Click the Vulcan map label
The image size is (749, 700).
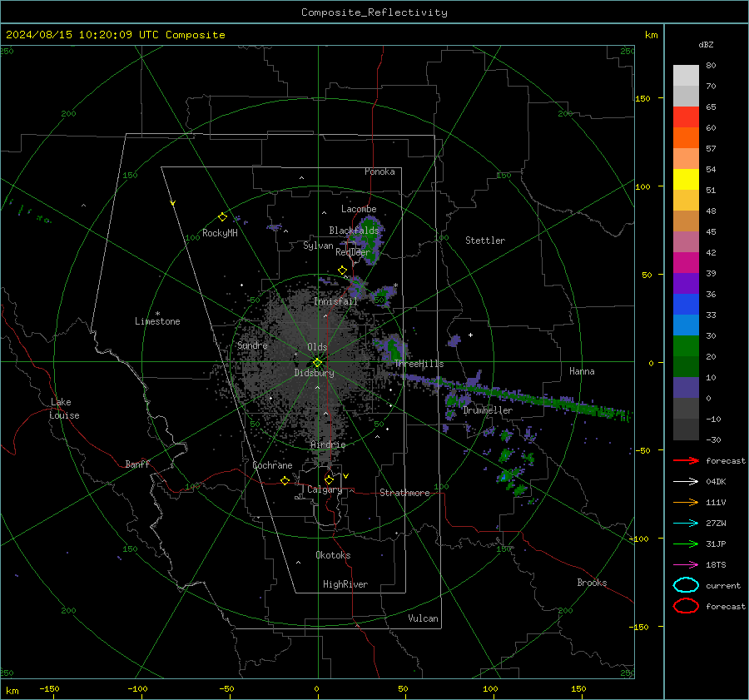424,618
